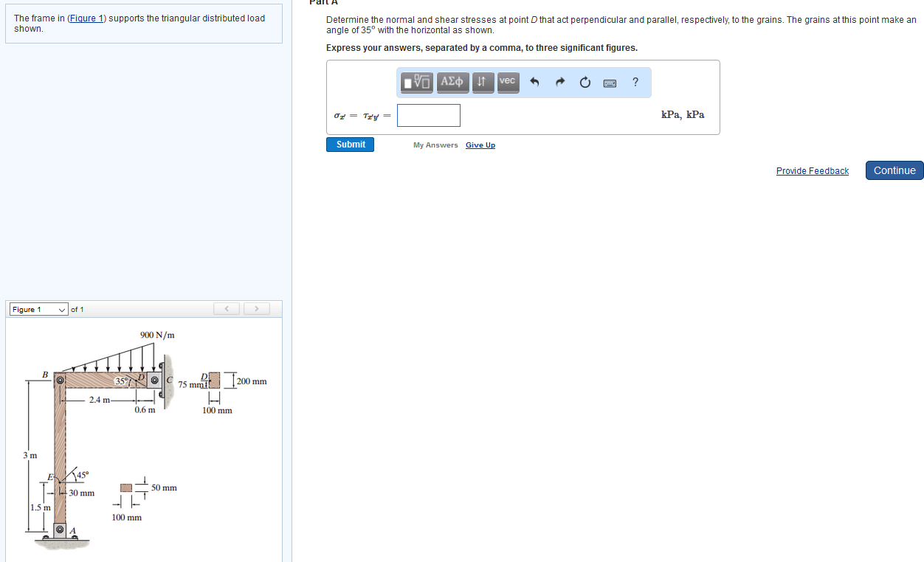Click the previous figure chevron

pyautogui.click(x=227, y=308)
